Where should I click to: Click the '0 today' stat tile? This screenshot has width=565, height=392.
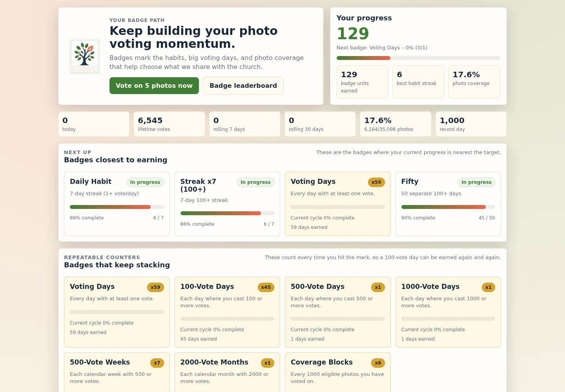pos(94,124)
